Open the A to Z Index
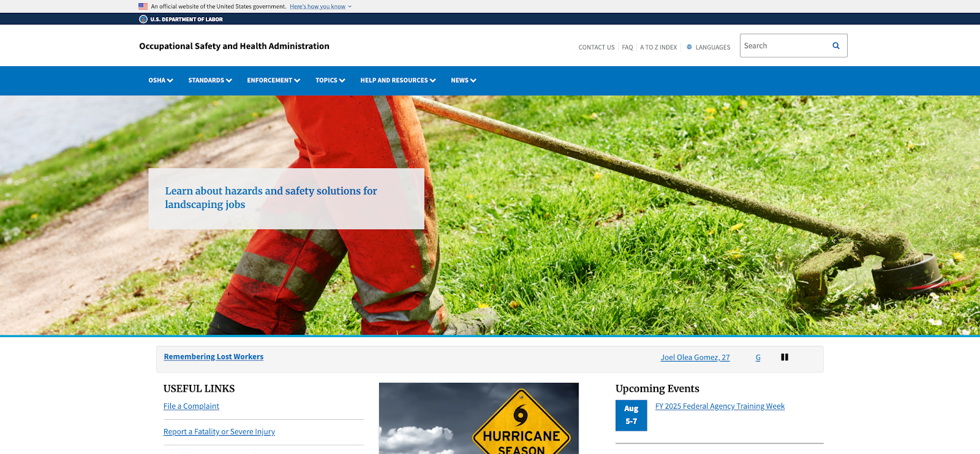The height and width of the screenshot is (454, 980). (x=658, y=47)
